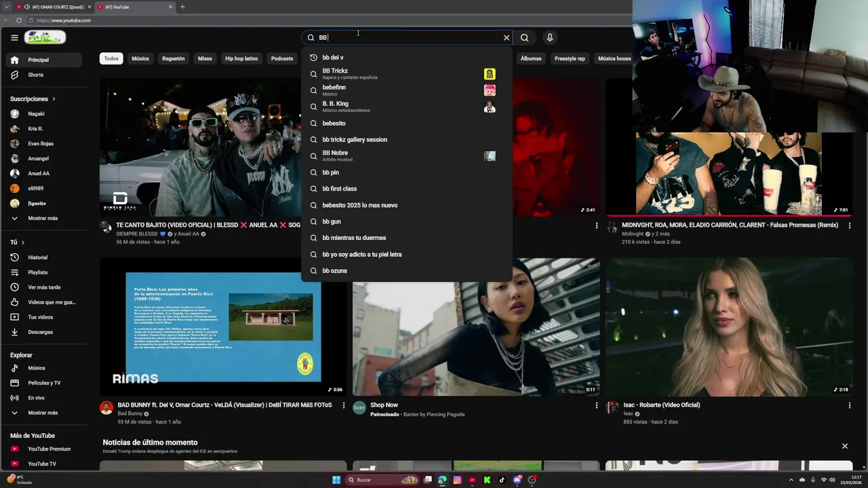868x488 pixels.
Task: Select the Mixes filter chip
Action: click(x=205, y=58)
